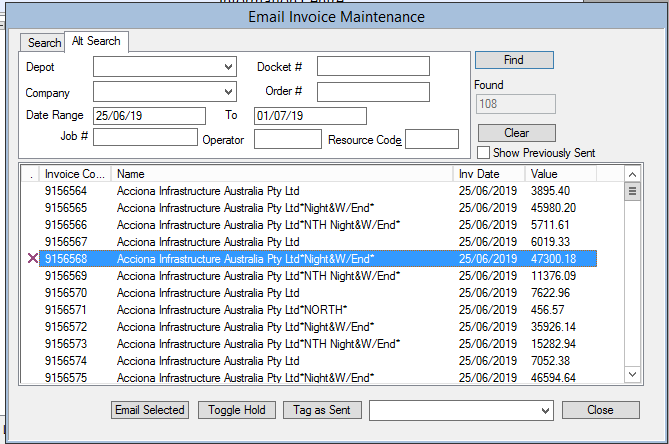The height and width of the screenshot is (444, 669).
Task: Click Toggle Hold button
Action: point(237,410)
